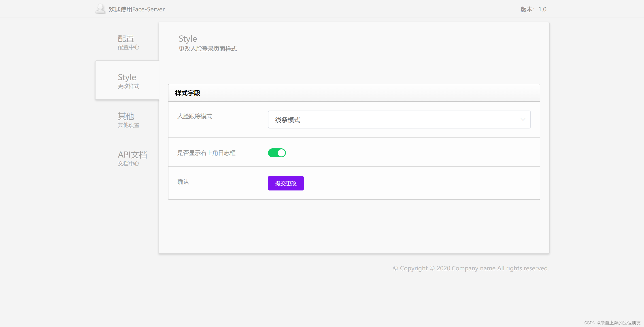Viewport: 644px width, 327px height.
Task: Select the Style 更改样式 sidebar tab
Action: pos(127,80)
